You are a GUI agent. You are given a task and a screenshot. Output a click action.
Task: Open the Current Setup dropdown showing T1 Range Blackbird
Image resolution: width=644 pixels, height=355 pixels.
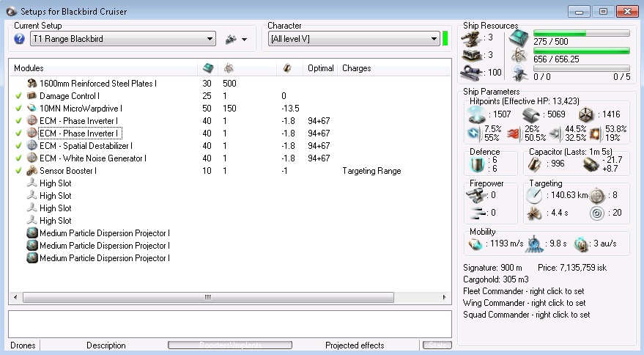(123, 39)
